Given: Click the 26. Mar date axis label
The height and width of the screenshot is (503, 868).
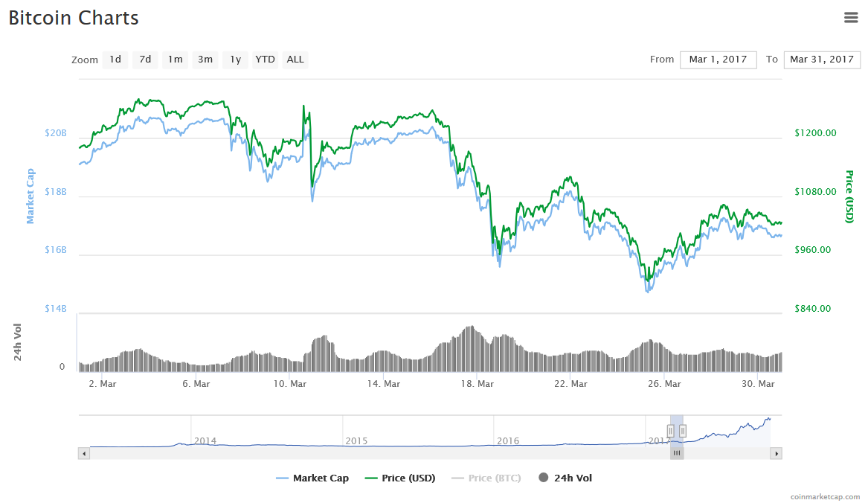Looking at the screenshot, I should [x=664, y=384].
